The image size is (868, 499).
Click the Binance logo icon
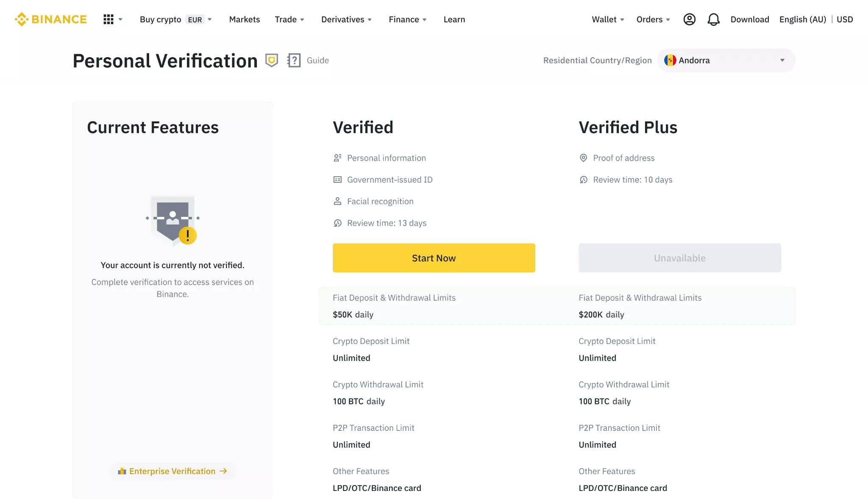[x=22, y=19]
